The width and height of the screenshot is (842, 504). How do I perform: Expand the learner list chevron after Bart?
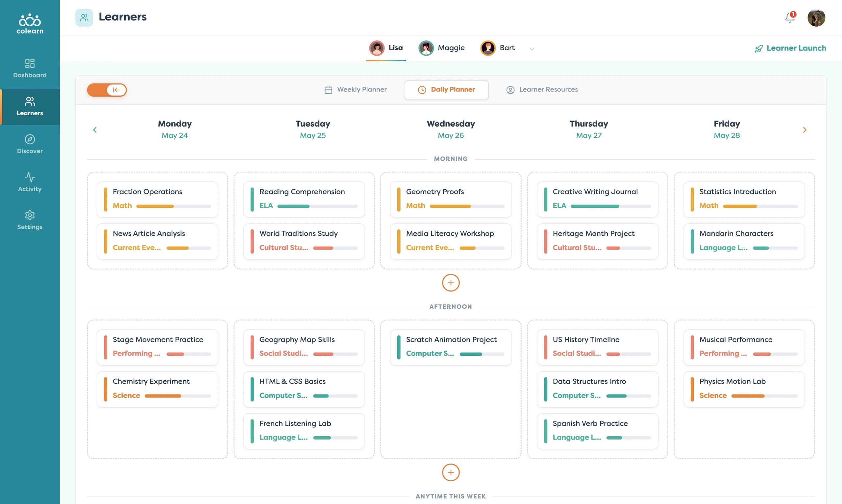(532, 49)
